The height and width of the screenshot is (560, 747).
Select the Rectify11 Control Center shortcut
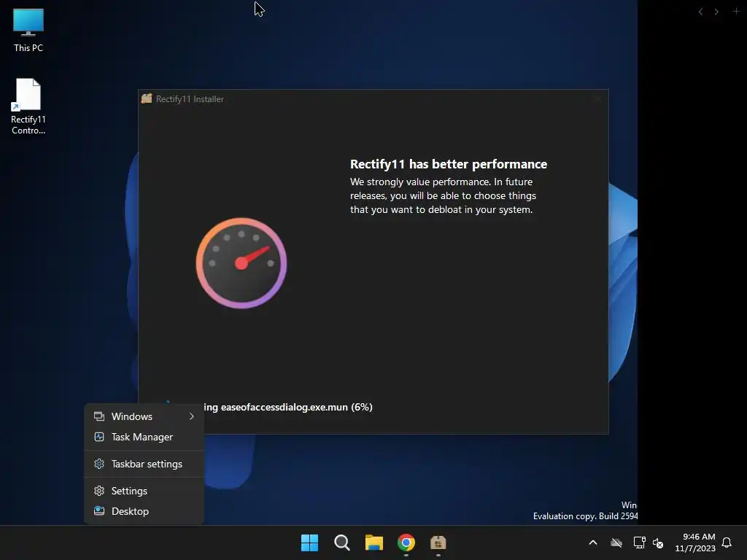[28, 106]
